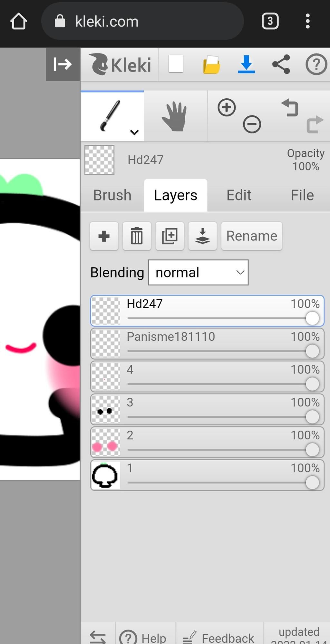Click the Rename layer button

[x=252, y=236]
